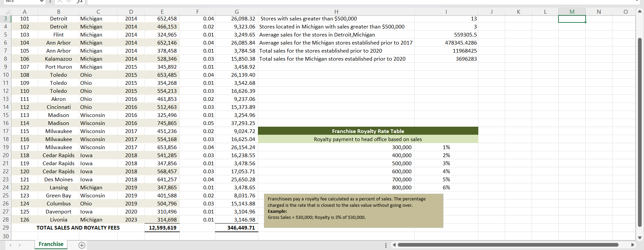Click the horizontal scrollbar left arrow

(x=394, y=245)
